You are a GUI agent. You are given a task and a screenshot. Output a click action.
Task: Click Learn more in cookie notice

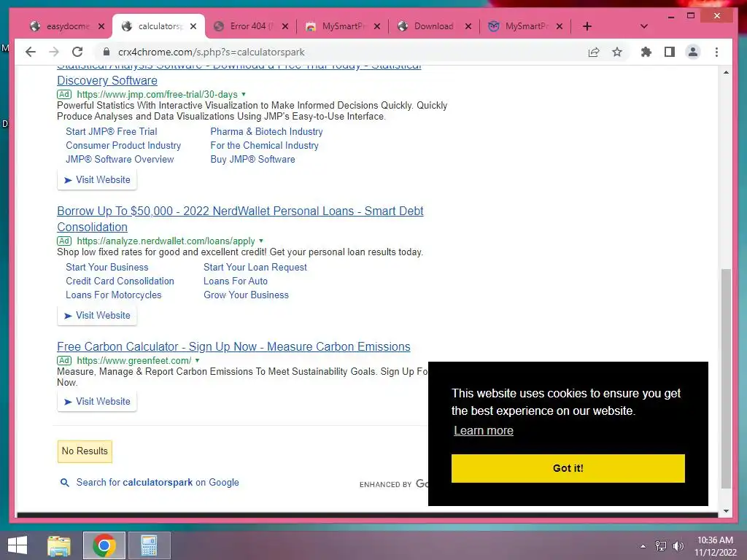[x=484, y=430]
